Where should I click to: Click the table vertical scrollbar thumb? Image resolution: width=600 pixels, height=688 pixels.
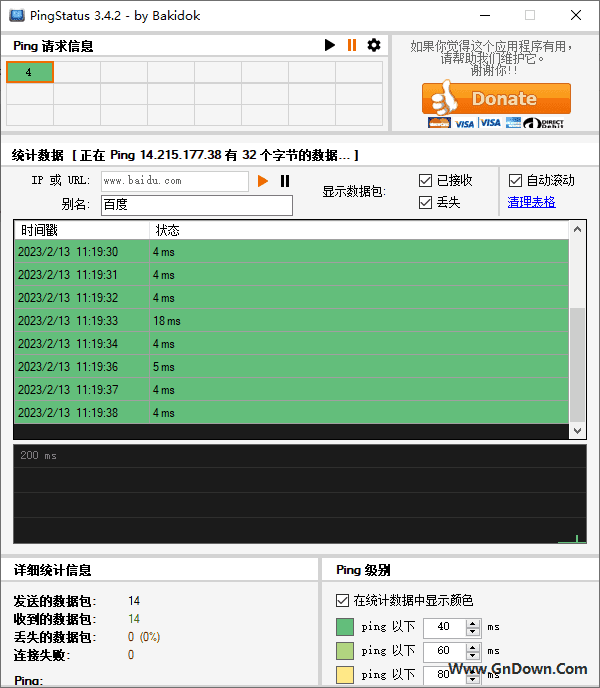click(x=578, y=365)
